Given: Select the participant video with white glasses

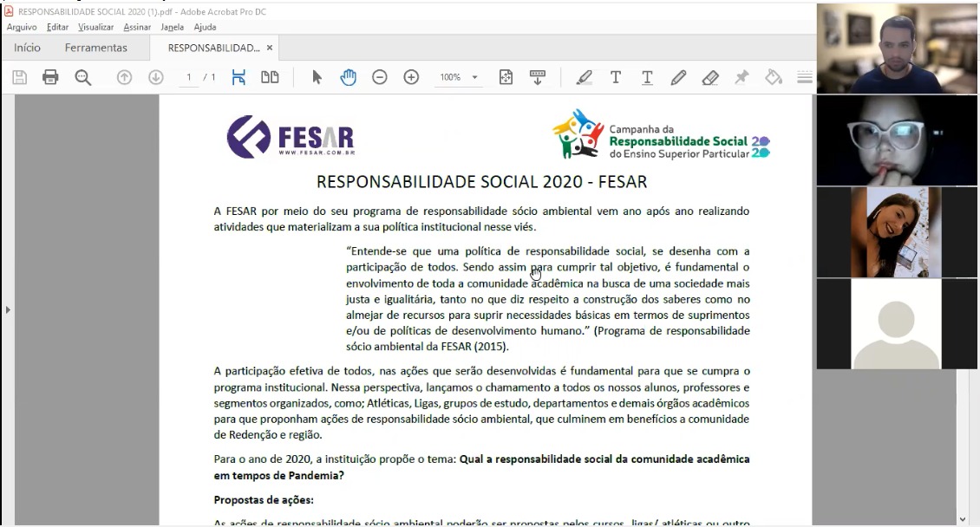Looking at the screenshot, I should point(897,140).
